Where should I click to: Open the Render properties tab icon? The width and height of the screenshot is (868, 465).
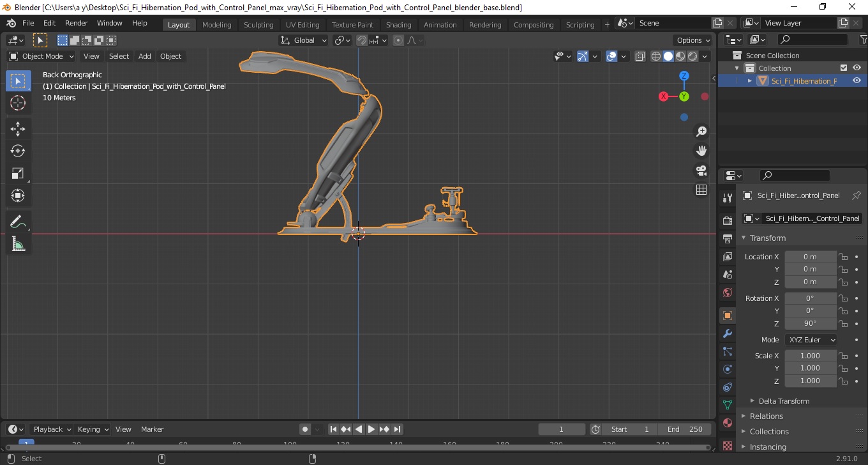727,221
